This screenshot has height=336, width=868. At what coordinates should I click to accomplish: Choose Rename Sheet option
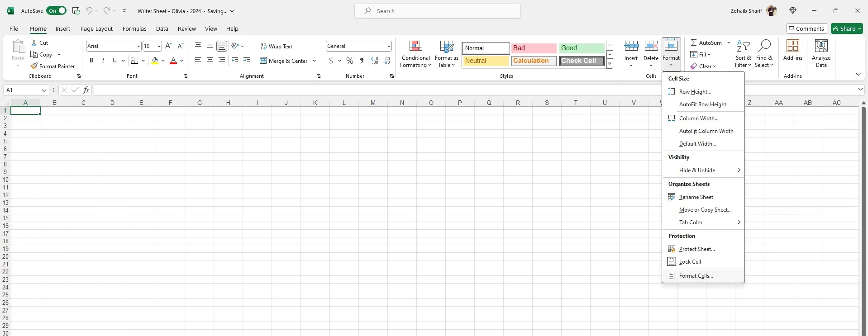pos(703,197)
